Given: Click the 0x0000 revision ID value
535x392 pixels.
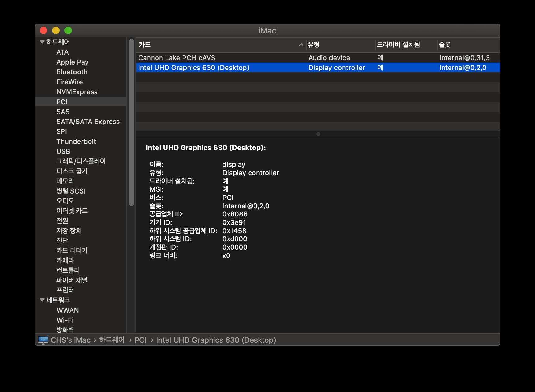Looking at the screenshot, I should [x=235, y=247].
